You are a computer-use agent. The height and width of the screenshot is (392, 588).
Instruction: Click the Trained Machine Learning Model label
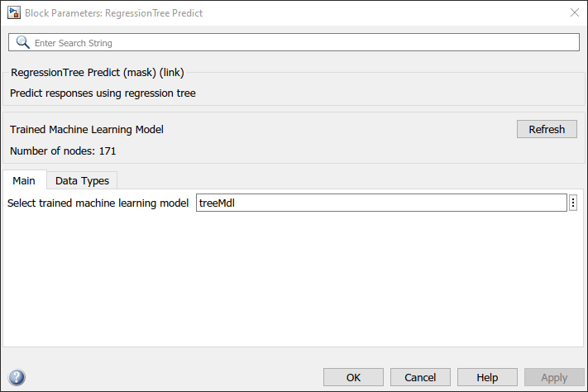pyautogui.click(x=87, y=130)
